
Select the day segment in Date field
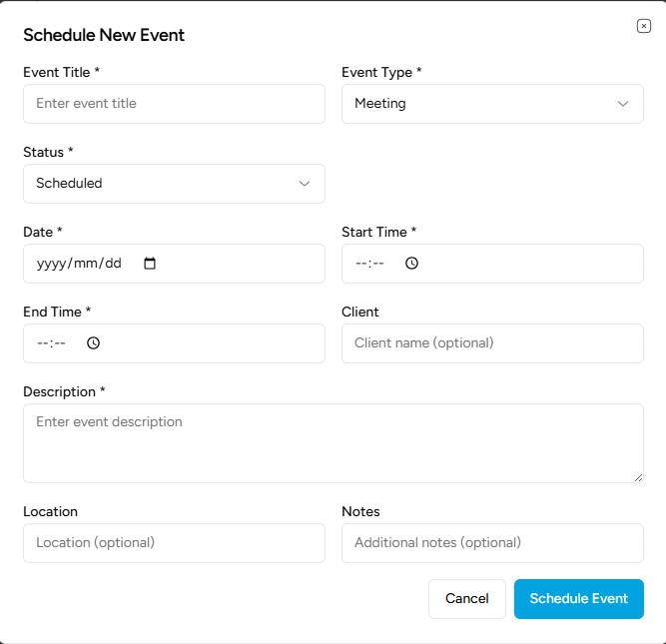(x=112, y=264)
